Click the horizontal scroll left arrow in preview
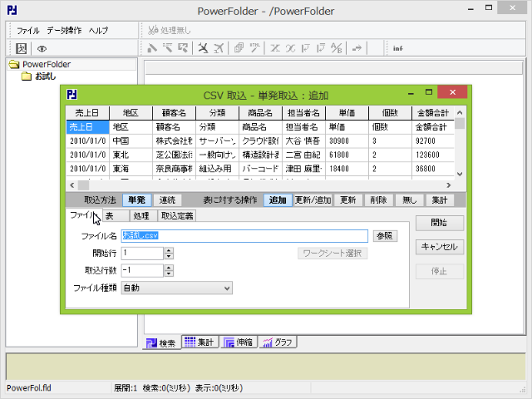Screen dimensions: 532x399 72,185
